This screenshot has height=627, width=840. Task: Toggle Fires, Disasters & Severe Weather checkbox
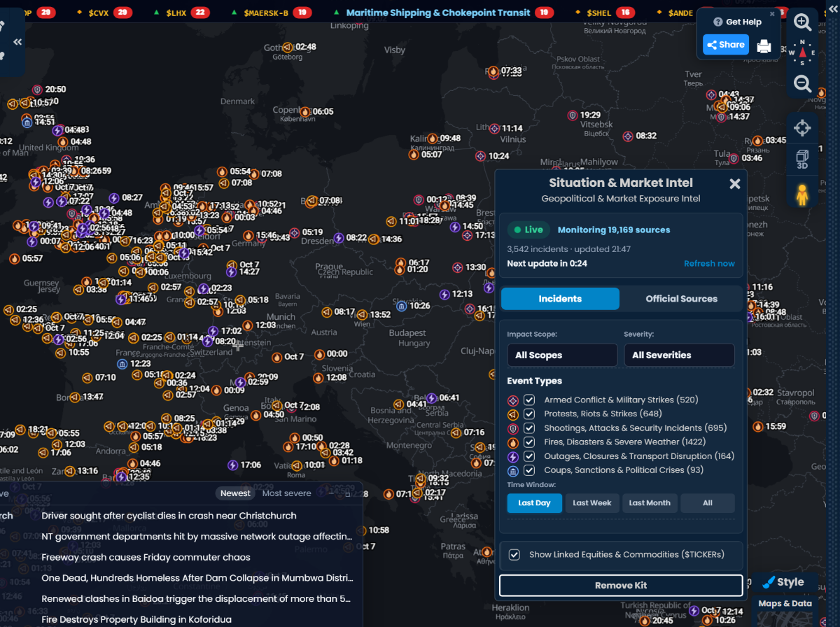[x=529, y=442]
